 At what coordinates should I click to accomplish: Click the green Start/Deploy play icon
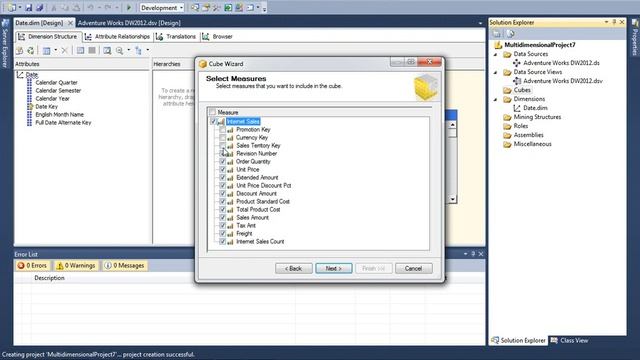click(129, 7)
